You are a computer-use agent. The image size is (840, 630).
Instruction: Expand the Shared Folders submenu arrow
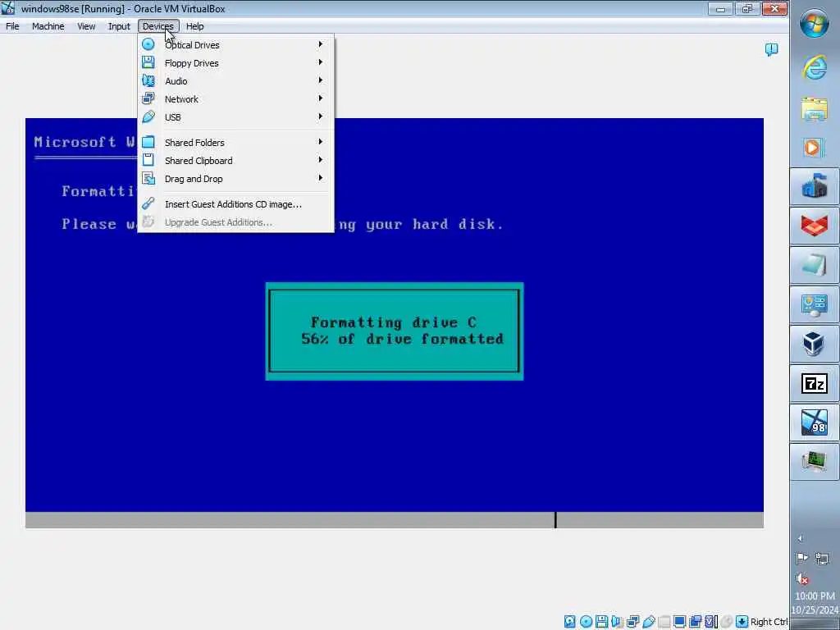click(x=321, y=142)
